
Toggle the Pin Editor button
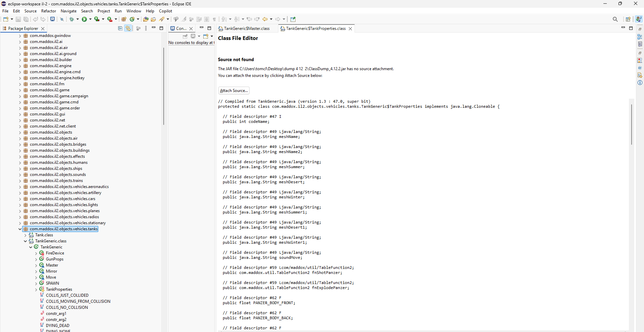[x=293, y=19]
